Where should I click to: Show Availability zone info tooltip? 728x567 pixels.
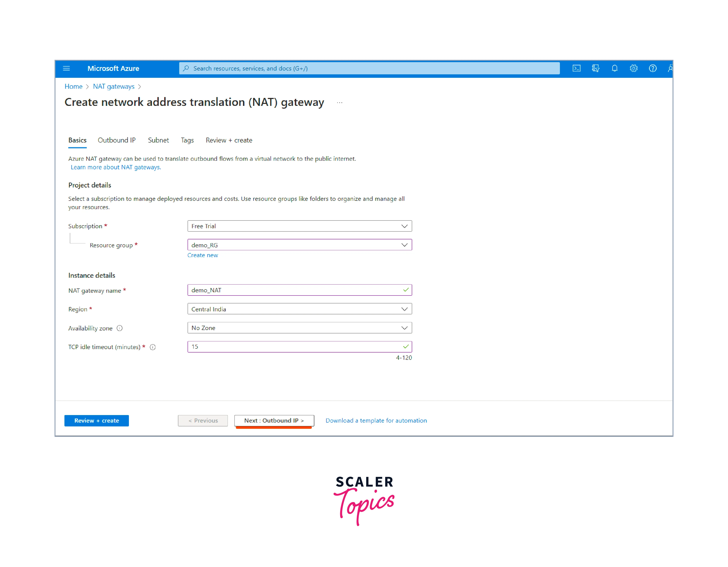120,328
